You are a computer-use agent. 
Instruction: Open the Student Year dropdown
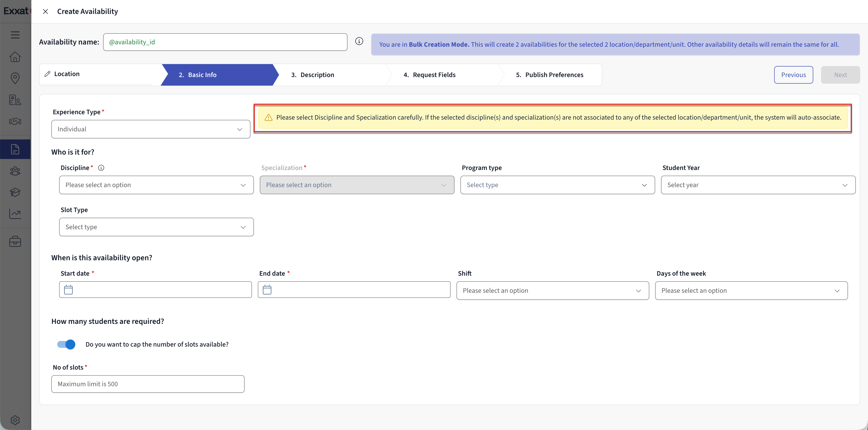pyautogui.click(x=758, y=185)
